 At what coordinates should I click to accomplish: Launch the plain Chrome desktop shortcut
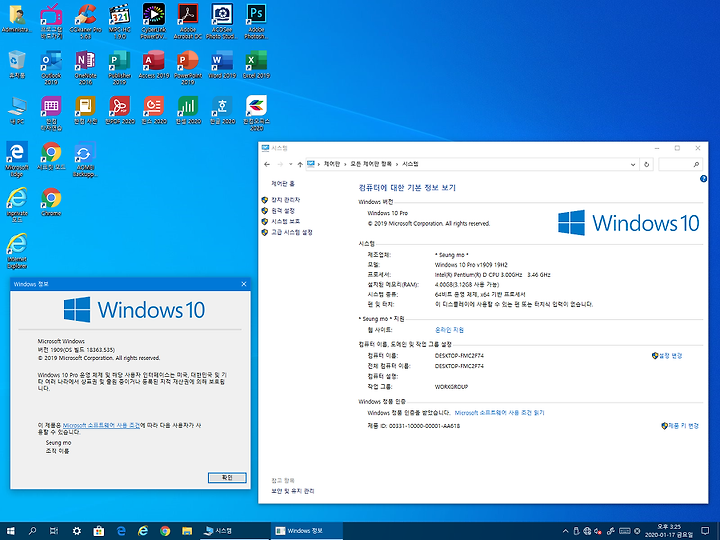pyautogui.click(x=51, y=202)
